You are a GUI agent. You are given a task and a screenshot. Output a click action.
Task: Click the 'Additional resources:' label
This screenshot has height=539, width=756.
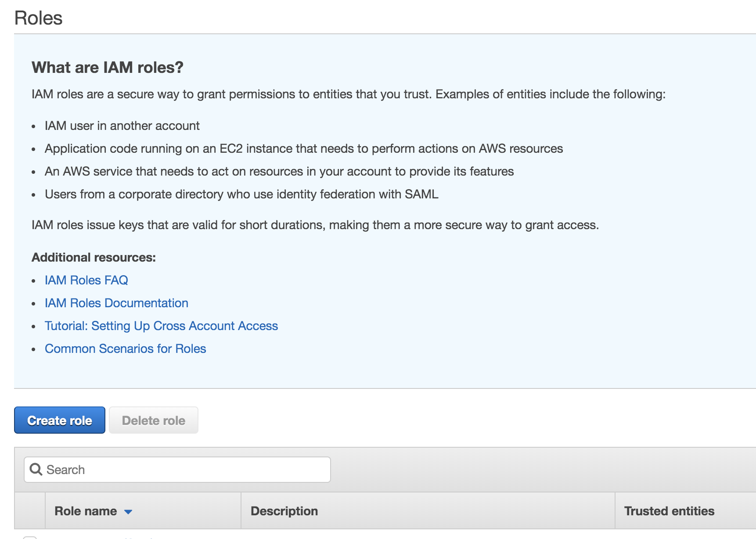pos(94,257)
